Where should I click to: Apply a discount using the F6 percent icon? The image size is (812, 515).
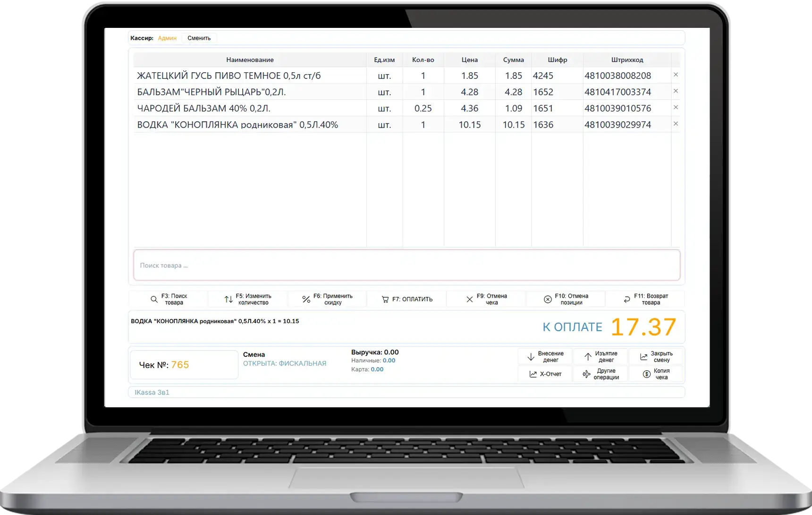click(306, 299)
